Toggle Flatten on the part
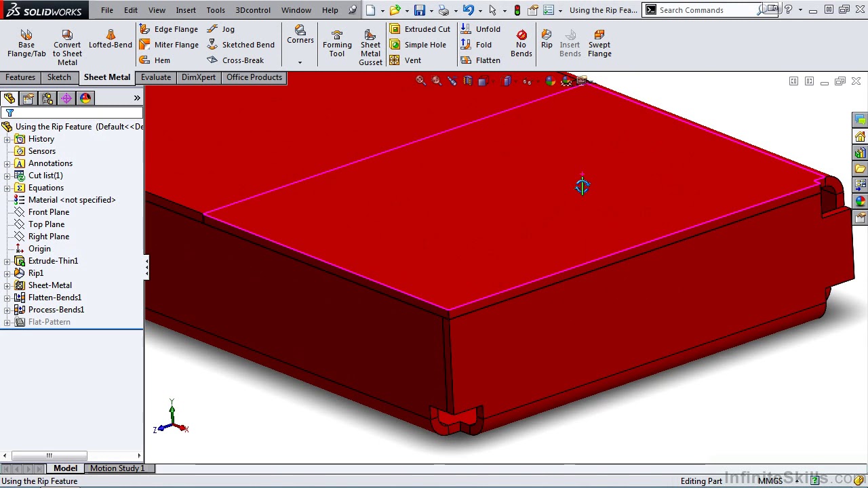868x488 pixels. [480, 60]
